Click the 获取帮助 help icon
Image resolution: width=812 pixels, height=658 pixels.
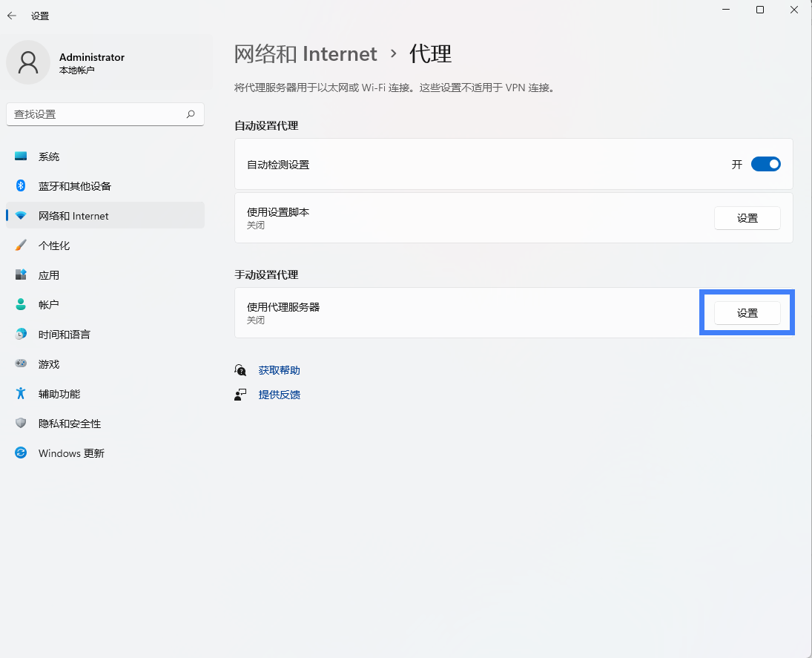tap(240, 370)
